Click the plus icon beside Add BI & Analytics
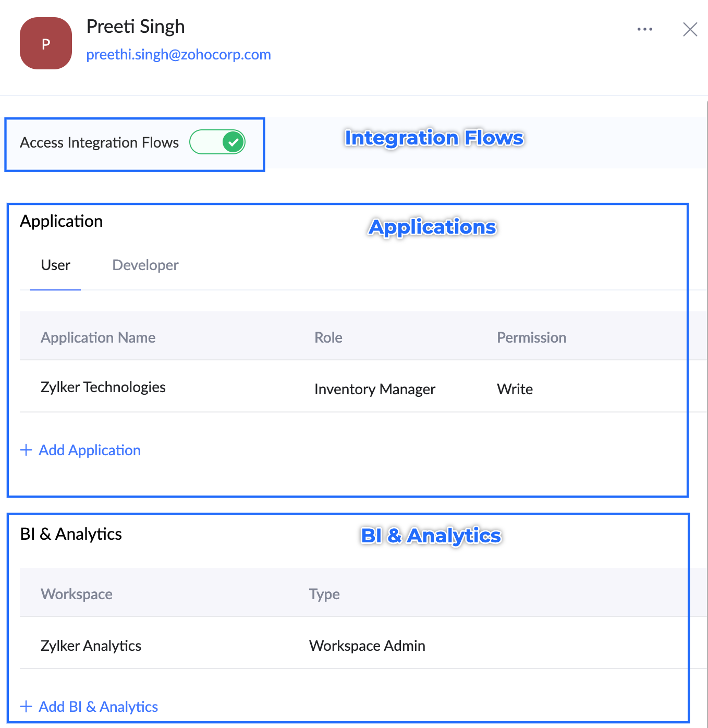The image size is (708, 728). tap(26, 706)
